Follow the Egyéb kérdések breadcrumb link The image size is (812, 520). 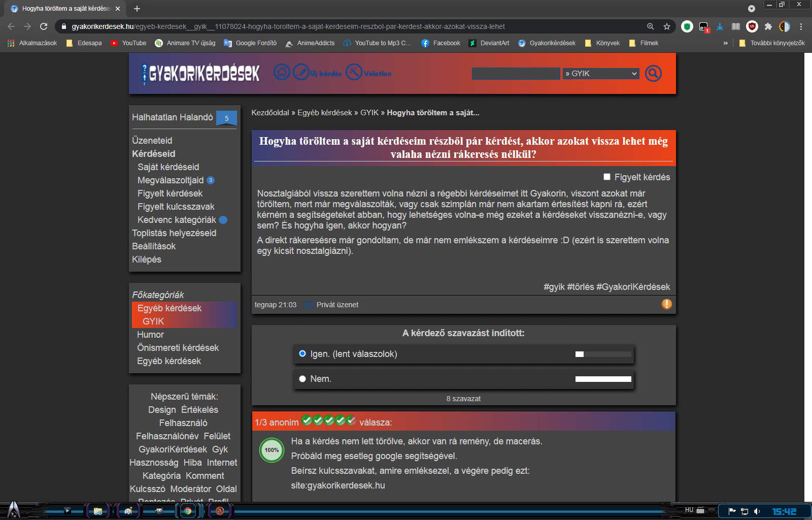pyautogui.click(x=324, y=113)
